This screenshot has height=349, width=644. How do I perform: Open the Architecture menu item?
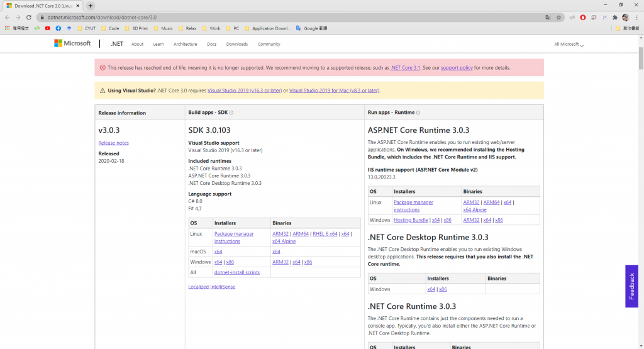click(x=185, y=44)
